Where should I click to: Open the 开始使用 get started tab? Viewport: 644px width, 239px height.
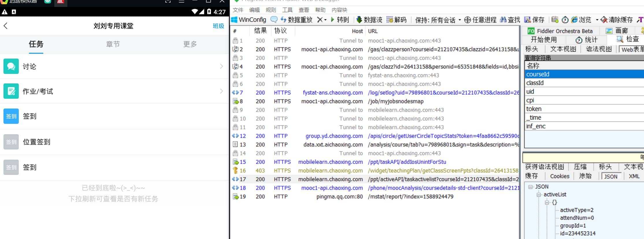(544, 40)
